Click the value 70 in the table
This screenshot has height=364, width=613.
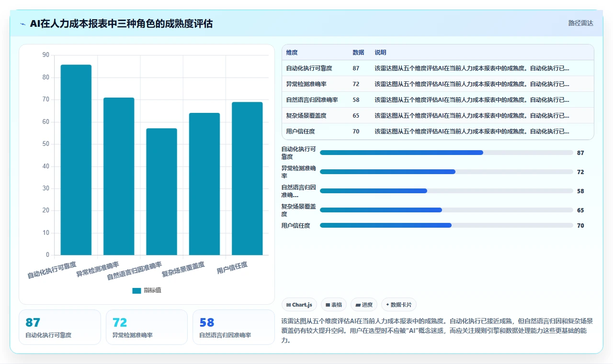(356, 132)
